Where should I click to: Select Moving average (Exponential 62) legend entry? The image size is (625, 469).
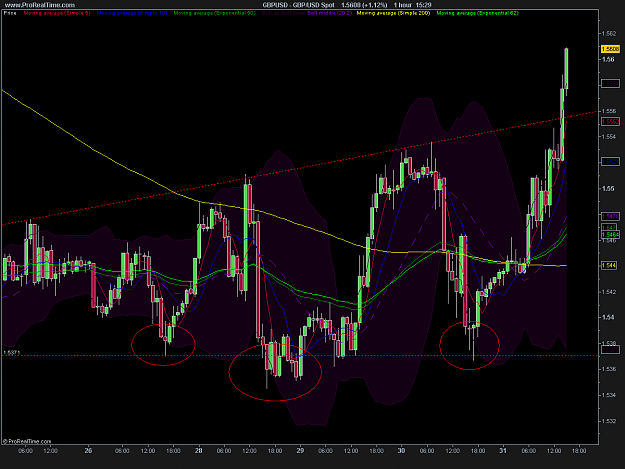click(x=478, y=13)
